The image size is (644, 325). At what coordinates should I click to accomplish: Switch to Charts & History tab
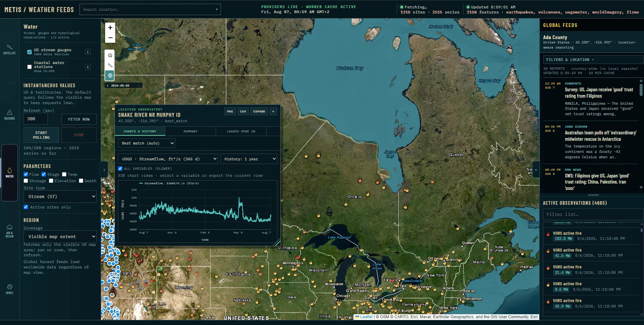click(140, 131)
